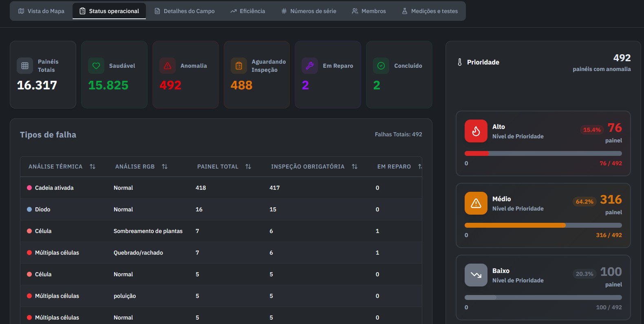
Task: Click the green heart icon for Saudável
Action: coord(96,66)
